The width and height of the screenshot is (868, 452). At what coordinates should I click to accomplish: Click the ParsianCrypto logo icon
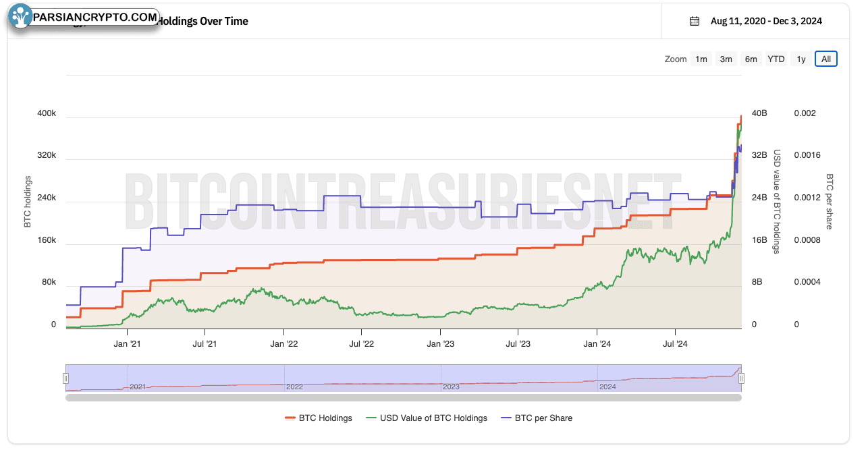click(x=21, y=16)
